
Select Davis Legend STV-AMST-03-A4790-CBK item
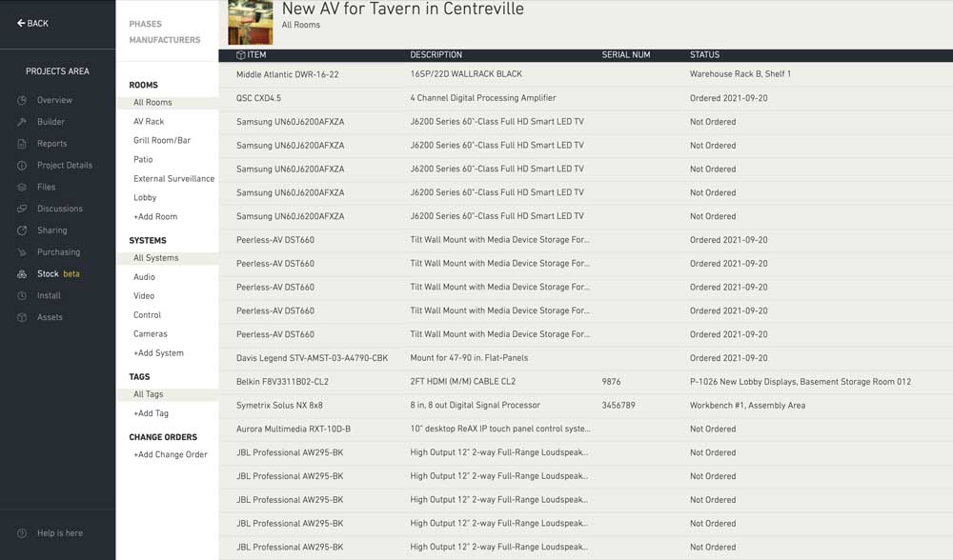tap(313, 358)
